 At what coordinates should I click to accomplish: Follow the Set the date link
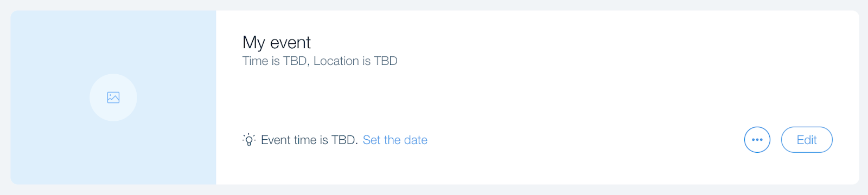(395, 140)
